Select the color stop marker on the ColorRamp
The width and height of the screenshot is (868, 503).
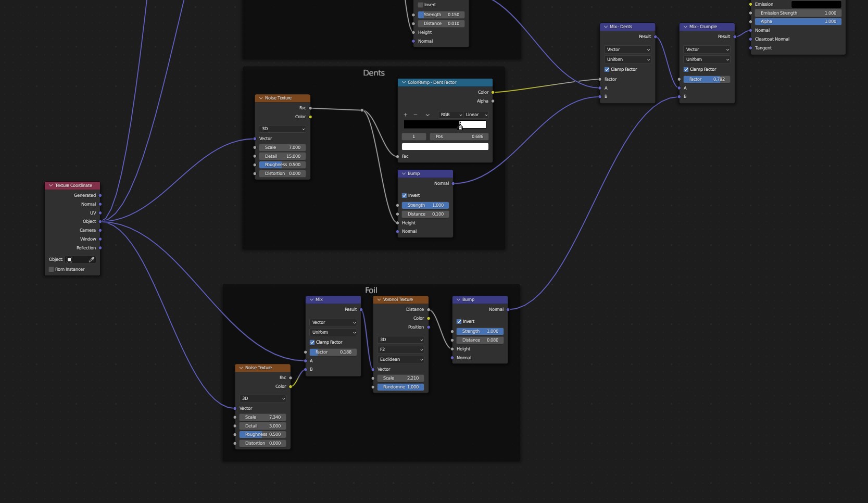460,127
